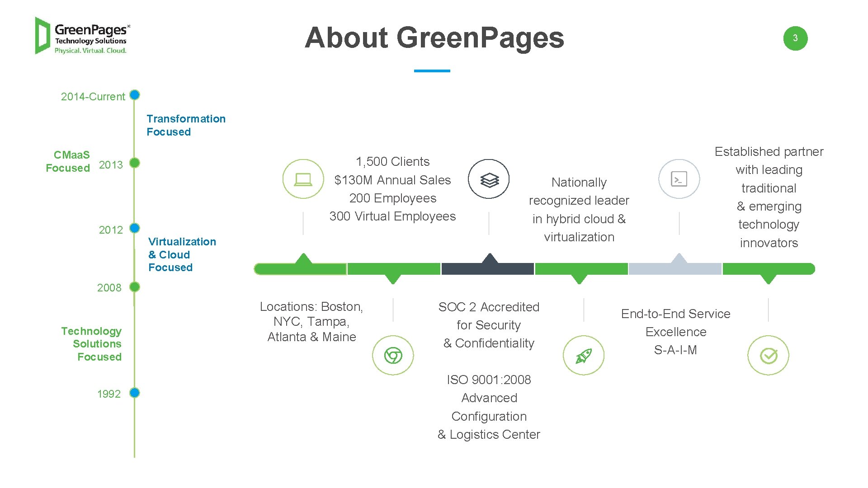Click the green page number 3 badge

point(795,38)
